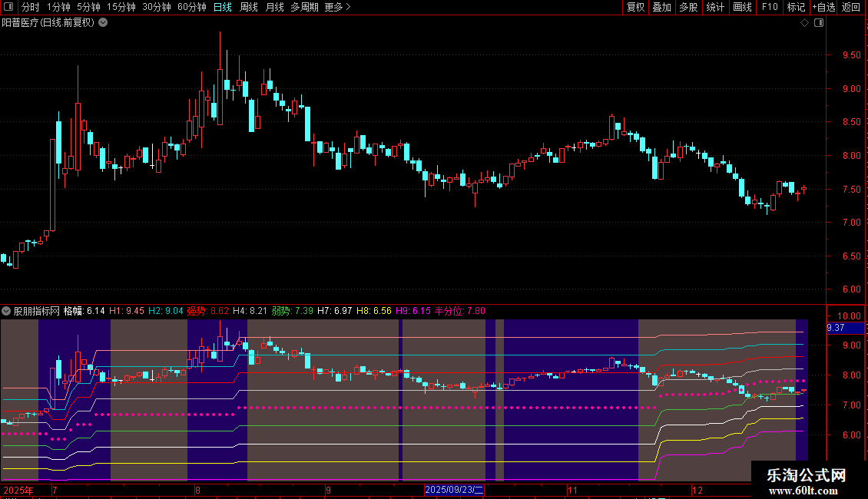This screenshot has width=868, height=499.
Task: Select the 30分钟 period
Action: pyautogui.click(x=156, y=7)
